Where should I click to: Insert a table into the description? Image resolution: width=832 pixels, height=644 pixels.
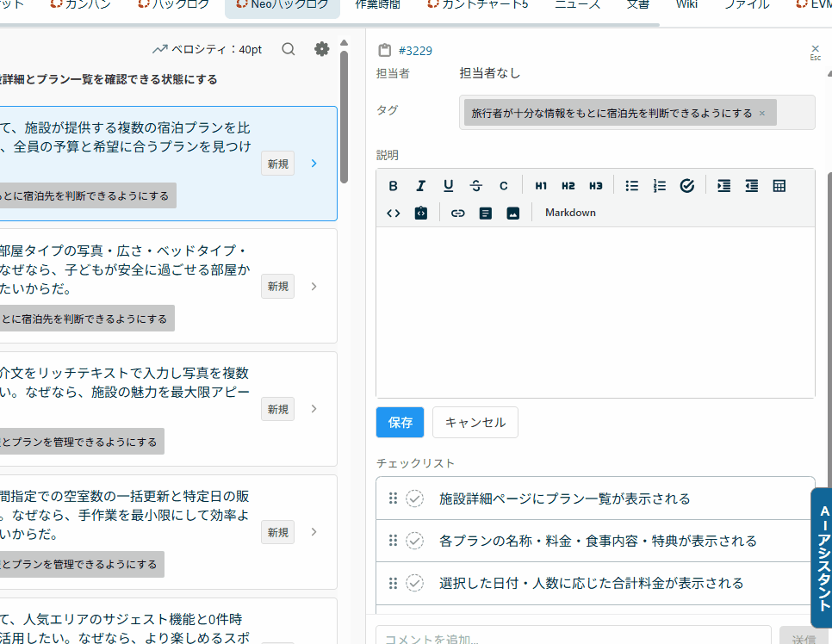(779, 186)
